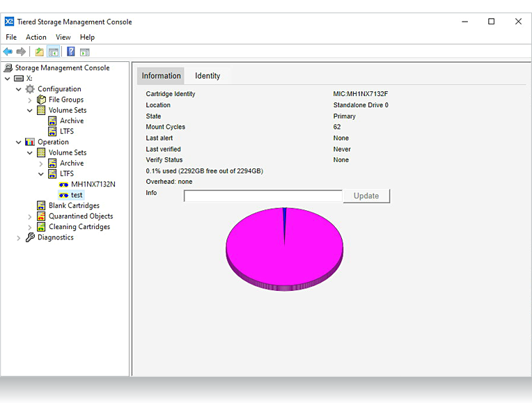The height and width of the screenshot is (403, 532).
Task: Click the Blank Cartridges icon
Action: 41,205
